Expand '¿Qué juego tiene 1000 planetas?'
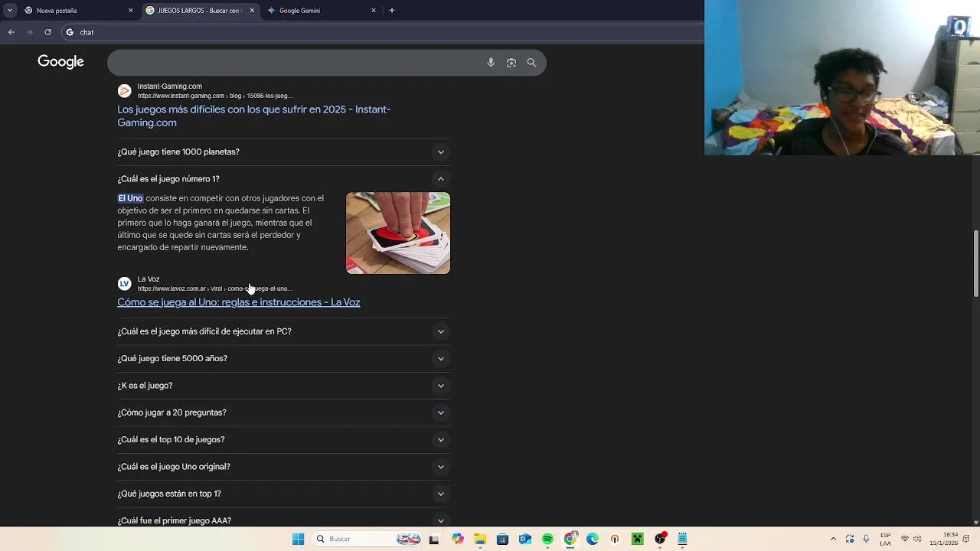 pos(283,152)
